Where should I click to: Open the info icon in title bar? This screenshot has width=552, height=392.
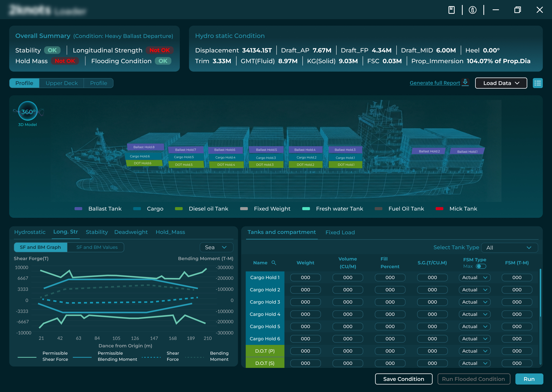click(472, 10)
